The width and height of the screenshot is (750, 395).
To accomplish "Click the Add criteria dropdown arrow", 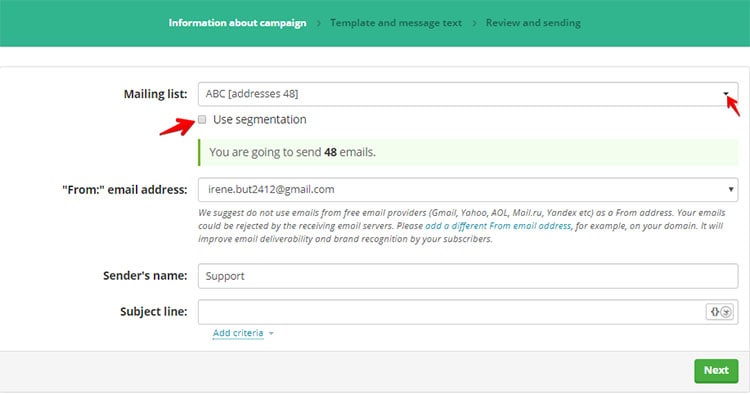I will 271,333.
